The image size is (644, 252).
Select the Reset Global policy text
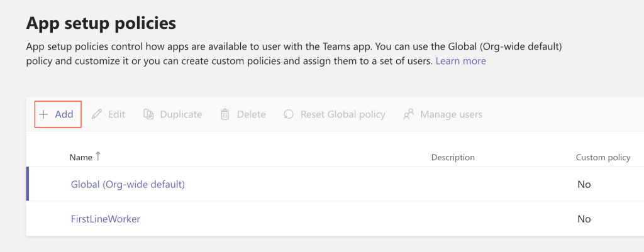click(x=343, y=114)
